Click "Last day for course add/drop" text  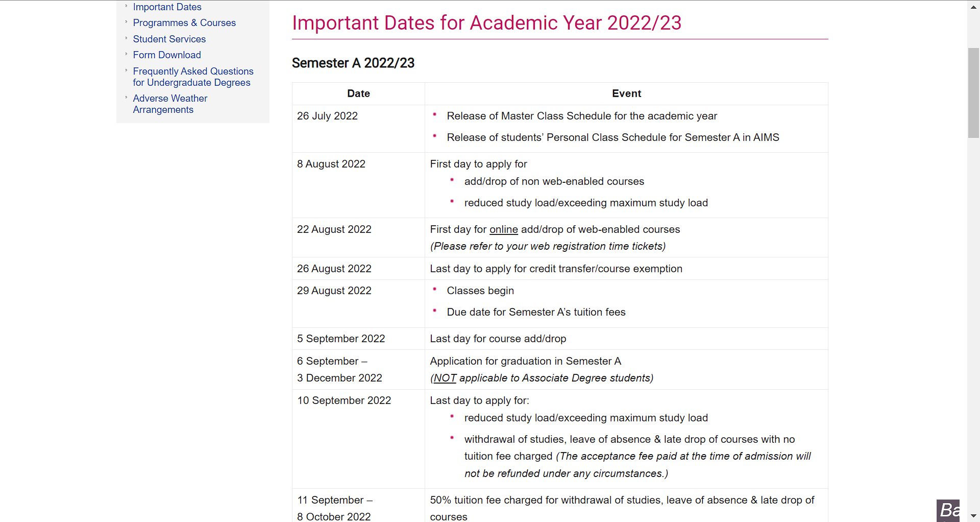(498, 339)
